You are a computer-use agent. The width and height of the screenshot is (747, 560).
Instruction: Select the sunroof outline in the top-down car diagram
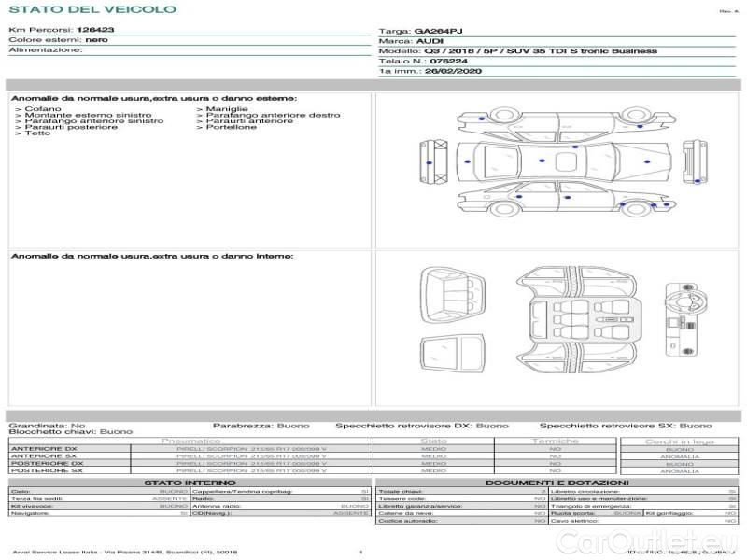[566, 161]
